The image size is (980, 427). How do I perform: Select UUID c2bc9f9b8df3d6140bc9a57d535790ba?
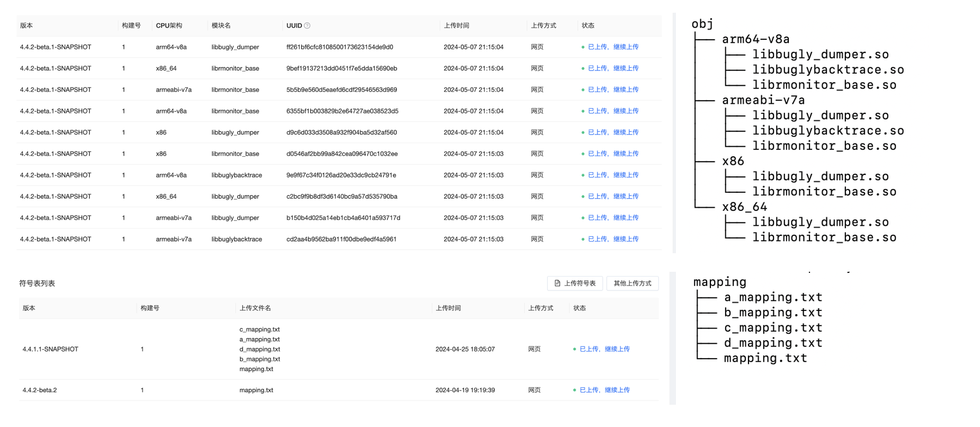point(342,196)
